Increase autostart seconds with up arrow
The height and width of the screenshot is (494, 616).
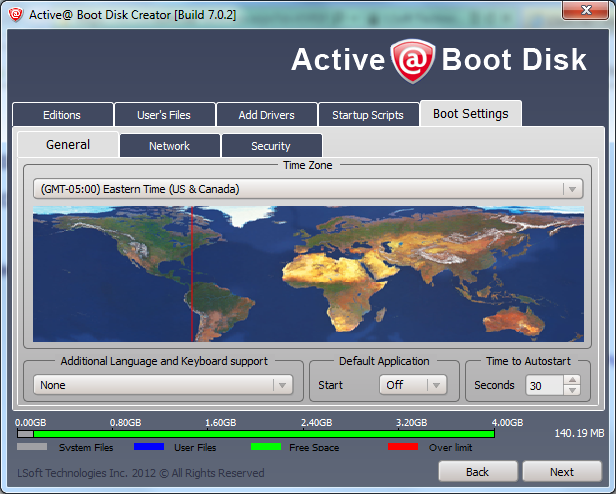(572, 380)
